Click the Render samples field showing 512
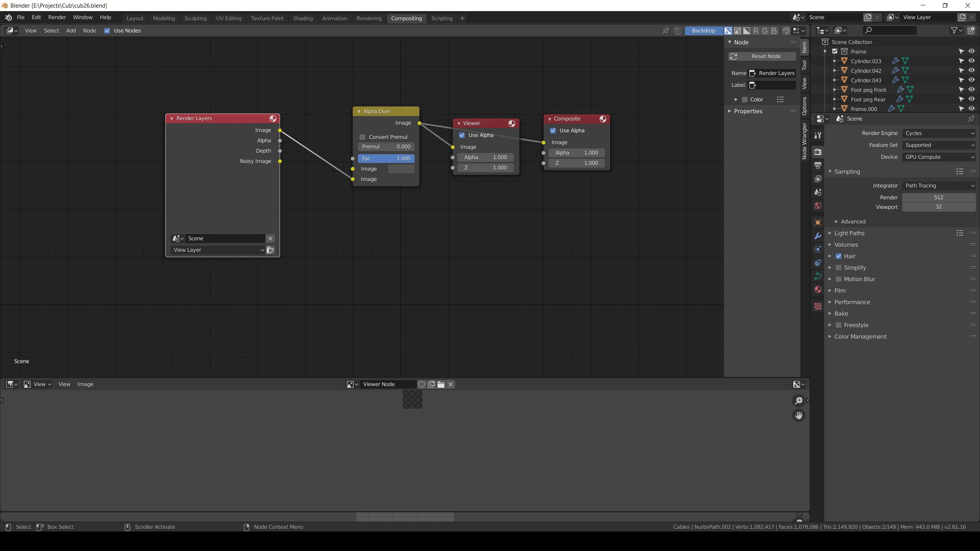The width and height of the screenshot is (980, 551). pyautogui.click(x=938, y=197)
